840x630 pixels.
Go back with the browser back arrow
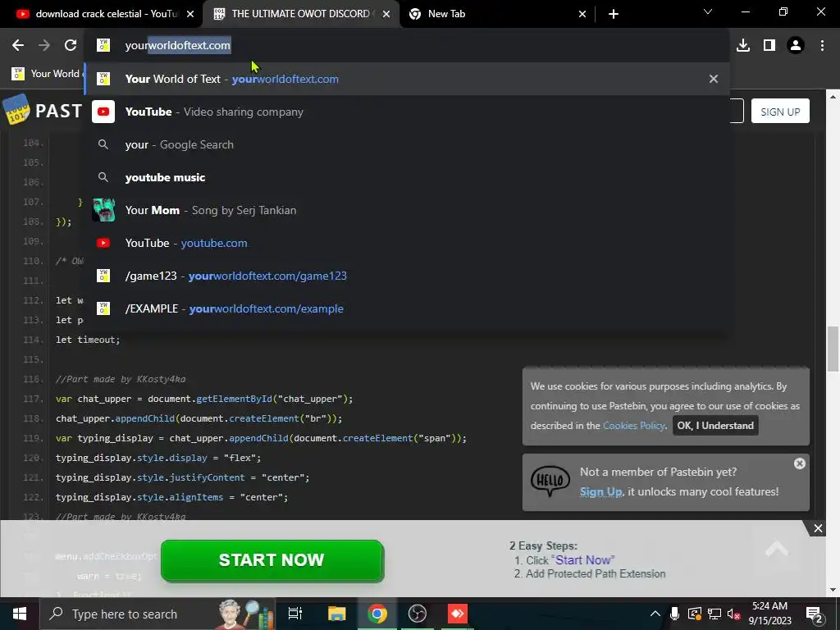[18, 46]
